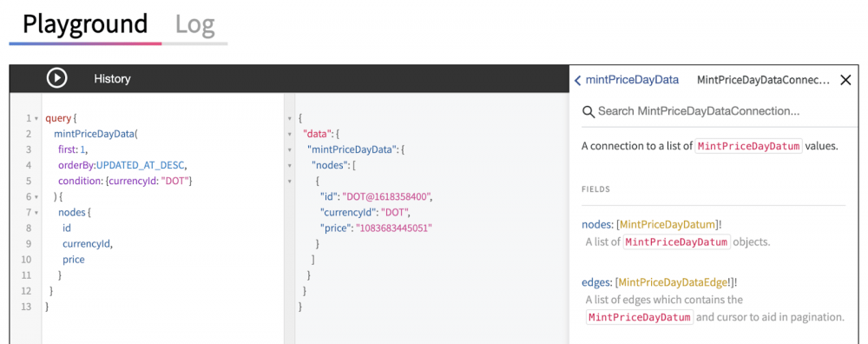The height and width of the screenshot is (344, 868).
Task: Open MintPriceDayDatum type next to nodes
Action: coord(667,224)
